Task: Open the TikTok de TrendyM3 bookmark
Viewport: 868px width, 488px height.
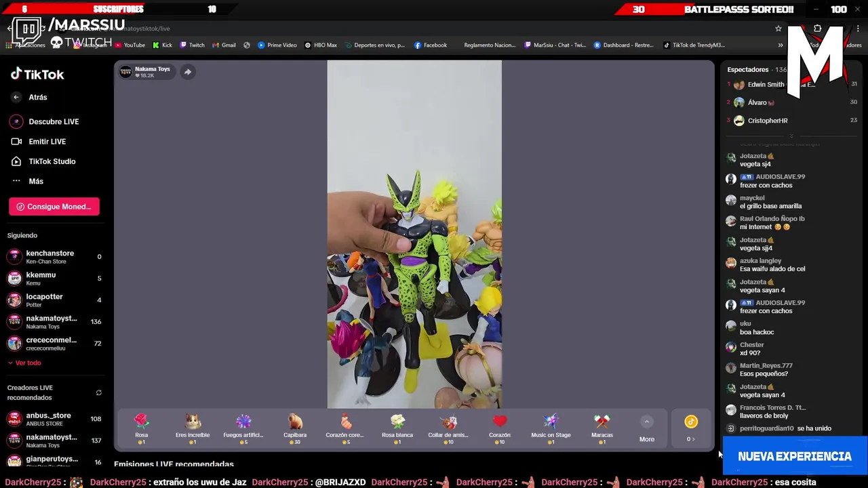Action: (694, 45)
